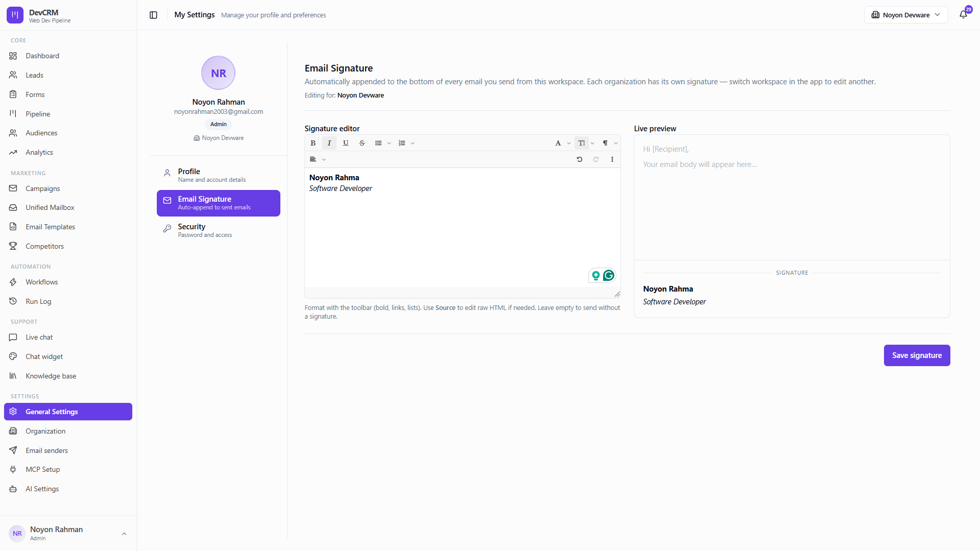This screenshot has height=551, width=980.
Task: Open the Security settings tab
Action: (219, 230)
